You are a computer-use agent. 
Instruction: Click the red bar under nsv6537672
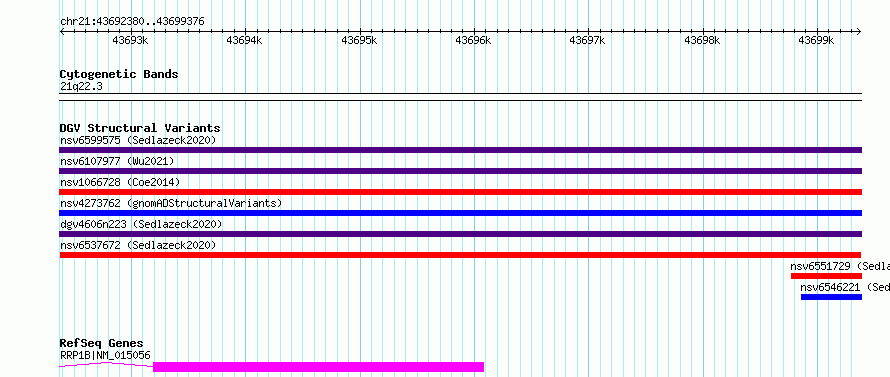coord(461,255)
